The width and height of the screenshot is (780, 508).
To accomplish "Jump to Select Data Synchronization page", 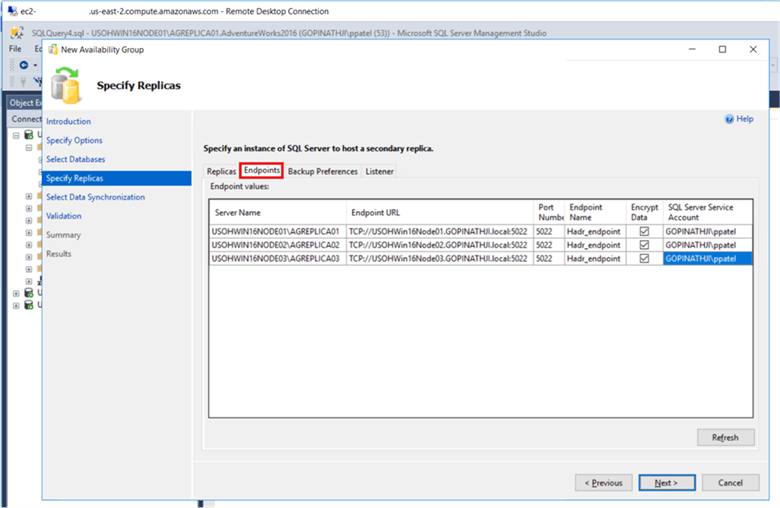I will 96,197.
